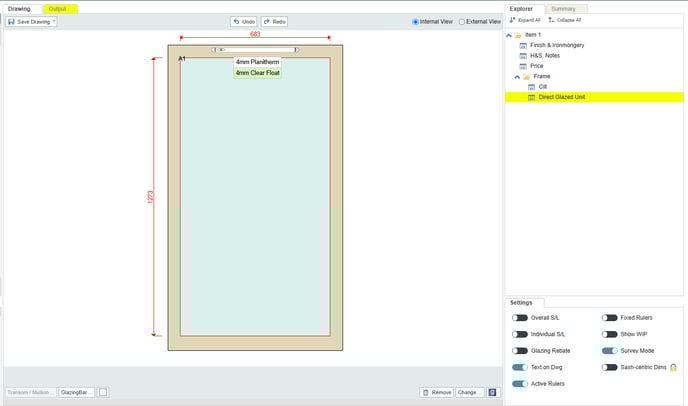
Task: Click the Redo button
Action: click(x=274, y=21)
